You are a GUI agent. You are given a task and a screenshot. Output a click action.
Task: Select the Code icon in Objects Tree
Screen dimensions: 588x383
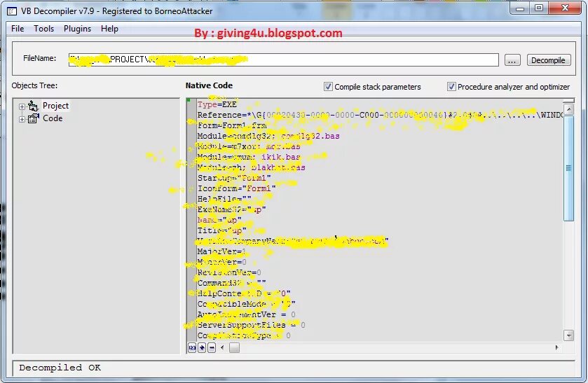[x=34, y=118]
